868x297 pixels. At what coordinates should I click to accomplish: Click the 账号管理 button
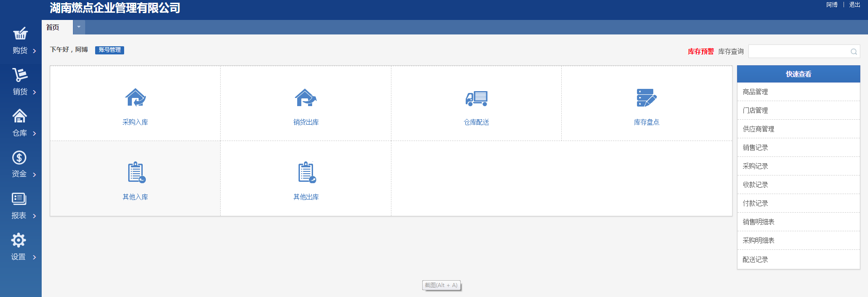[110, 50]
